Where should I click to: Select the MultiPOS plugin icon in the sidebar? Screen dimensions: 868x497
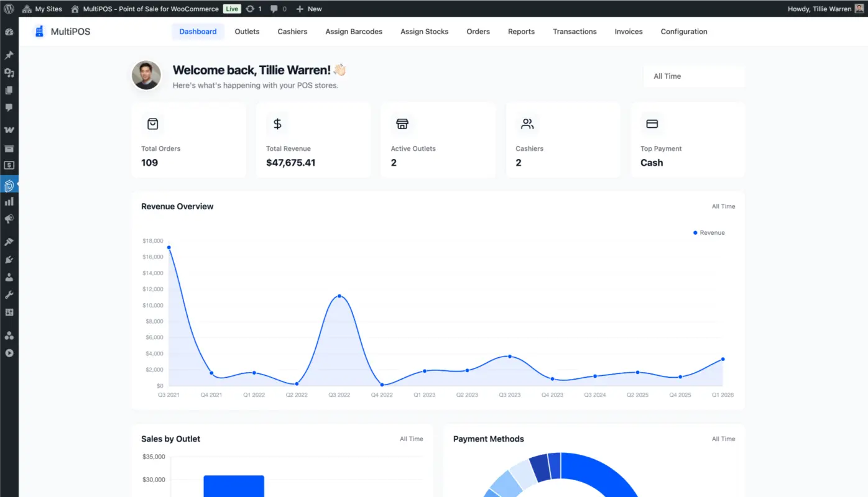(9, 185)
